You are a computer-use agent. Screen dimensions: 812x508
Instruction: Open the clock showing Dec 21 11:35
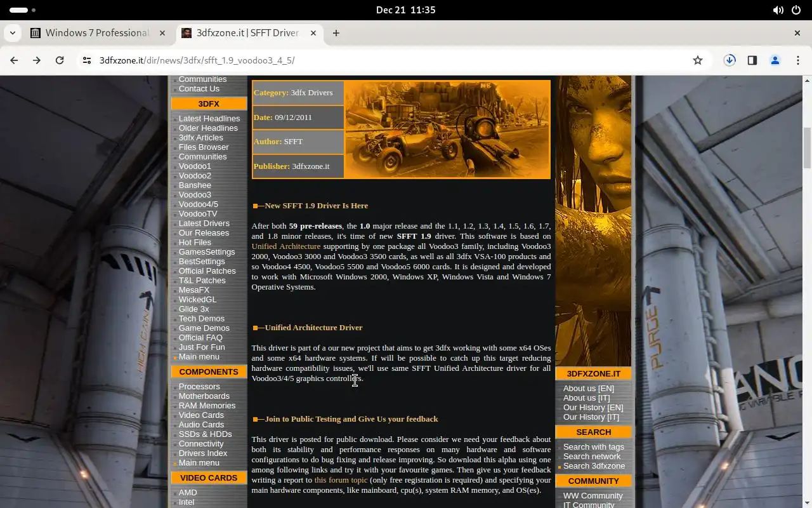click(405, 10)
